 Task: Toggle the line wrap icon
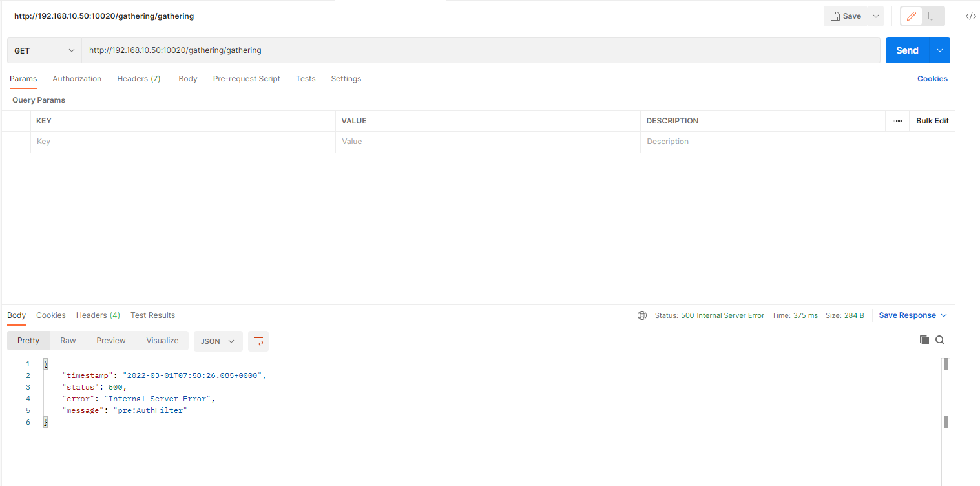pyautogui.click(x=258, y=341)
